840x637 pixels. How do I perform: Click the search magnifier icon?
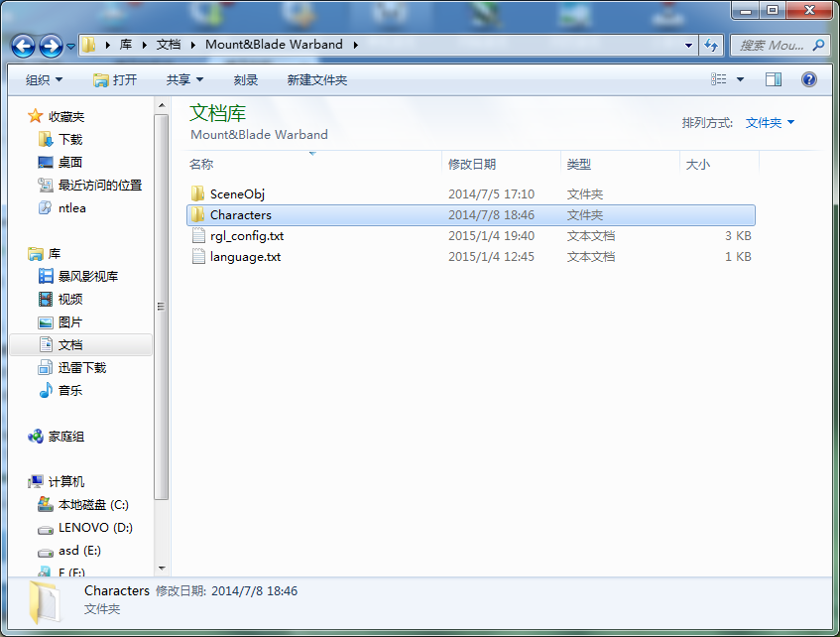pos(818,45)
